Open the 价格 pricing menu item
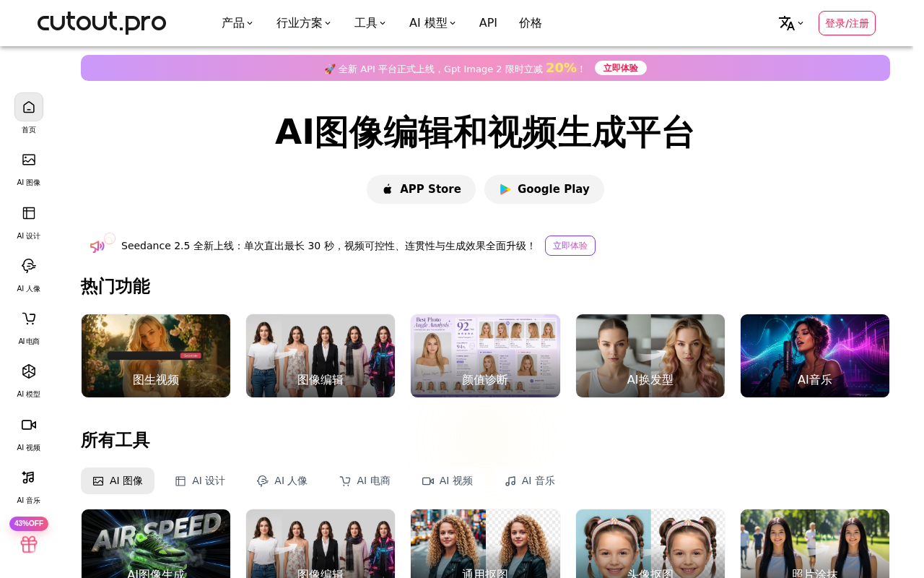The width and height of the screenshot is (924, 578). [531, 23]
